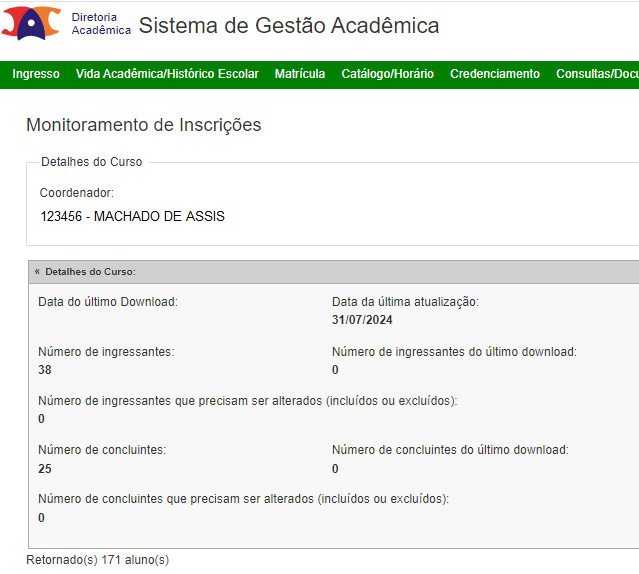Collapse the Detalhes do Curso panel chevron
This screenshot has height=574, width=639.
[37, 272]
